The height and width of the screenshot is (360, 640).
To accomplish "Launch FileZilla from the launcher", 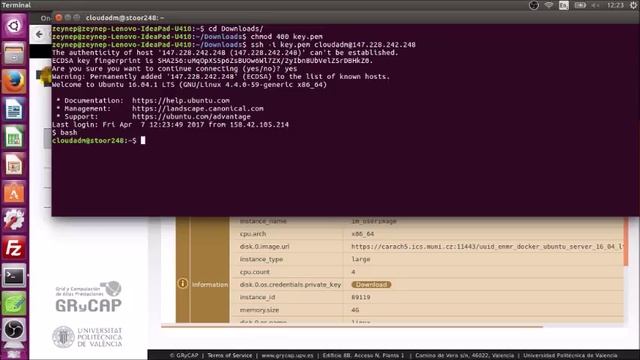I will [14, 247].
